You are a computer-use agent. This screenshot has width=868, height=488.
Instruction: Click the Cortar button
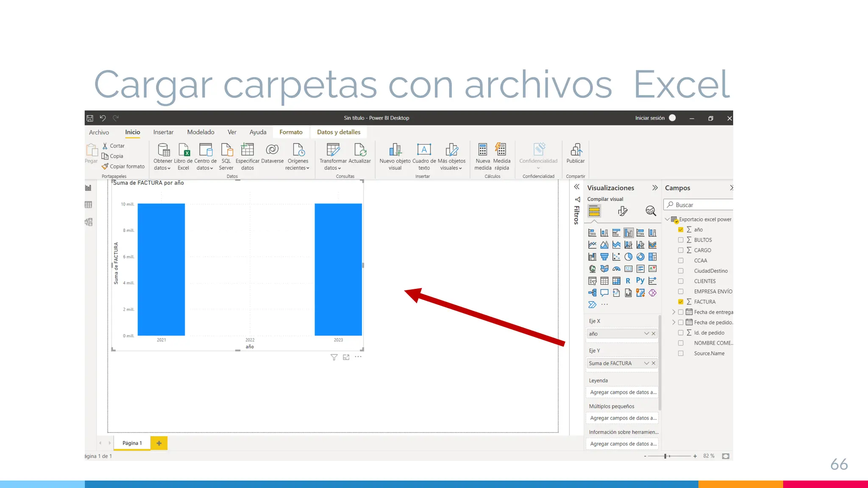click(114, 146)
